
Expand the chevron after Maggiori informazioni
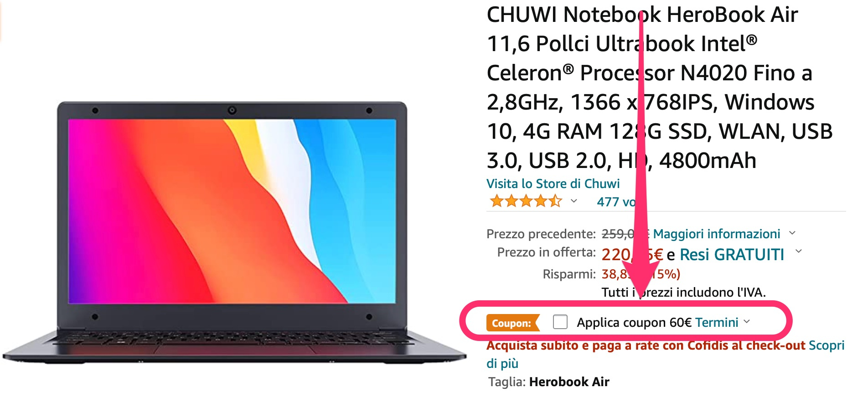point(792,233)
